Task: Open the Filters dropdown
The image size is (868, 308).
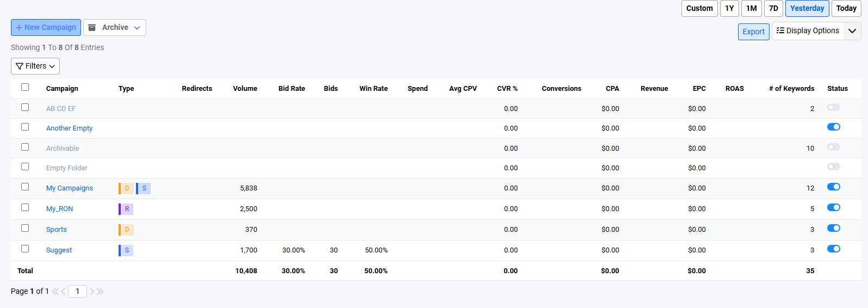Action: pos(35,66)
